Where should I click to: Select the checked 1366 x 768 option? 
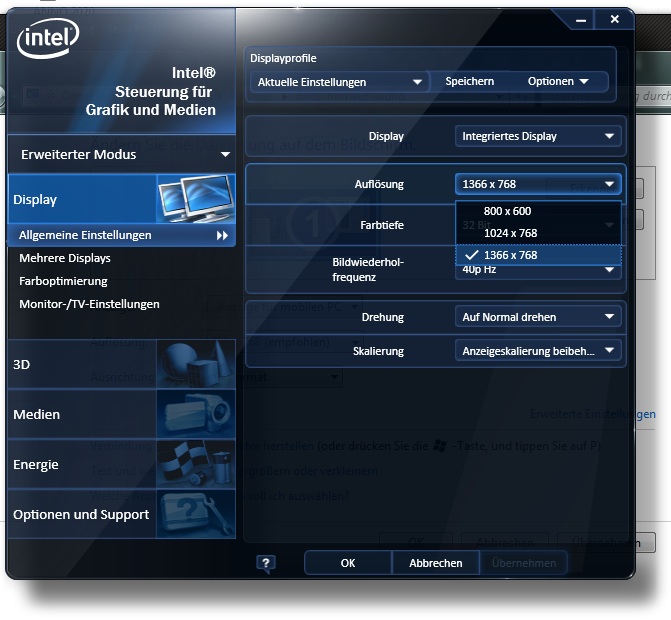[538, 255]
